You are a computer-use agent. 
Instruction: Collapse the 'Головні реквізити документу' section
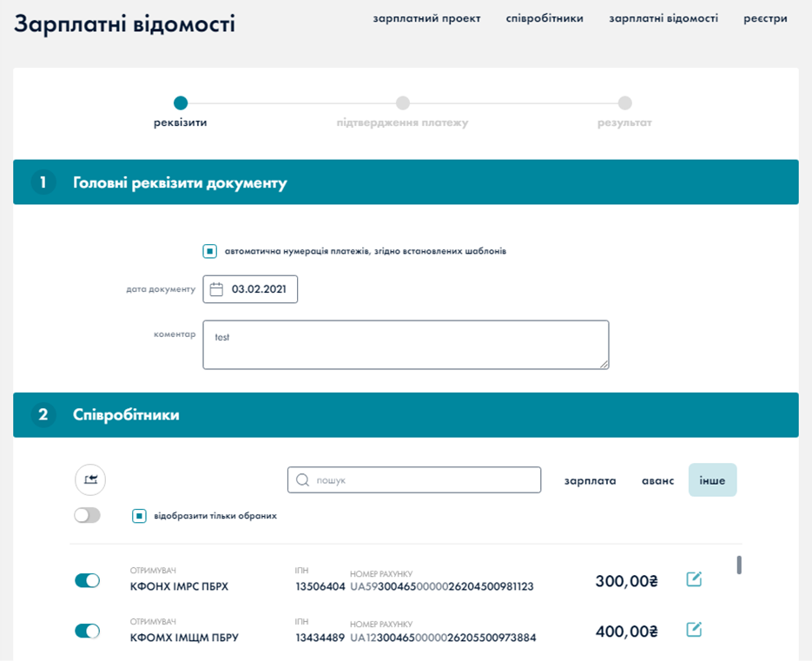(406, 183)
